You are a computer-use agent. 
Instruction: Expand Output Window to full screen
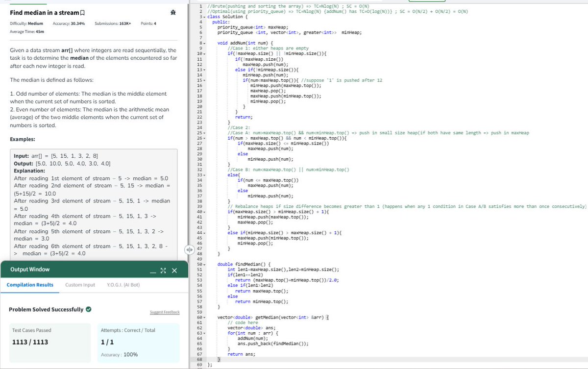[x=164, y=271]
